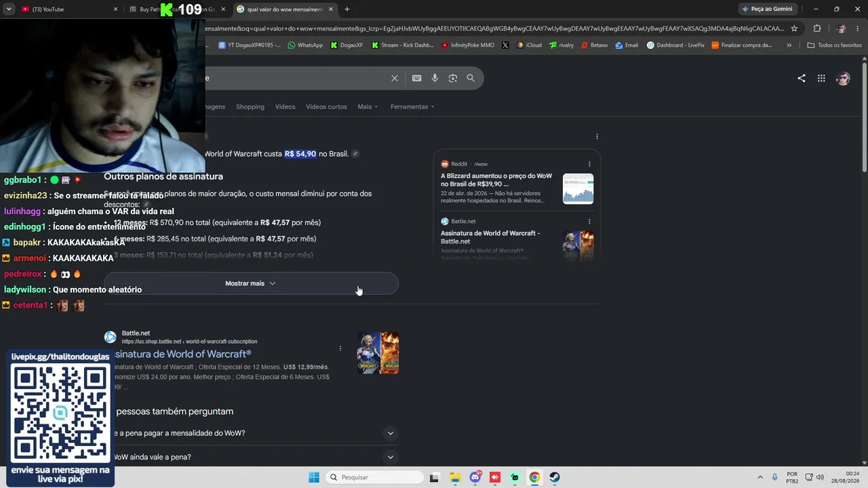Open the InfinityPoke MMO bookmark
This screenshot has height=488, width=868.
468,45
